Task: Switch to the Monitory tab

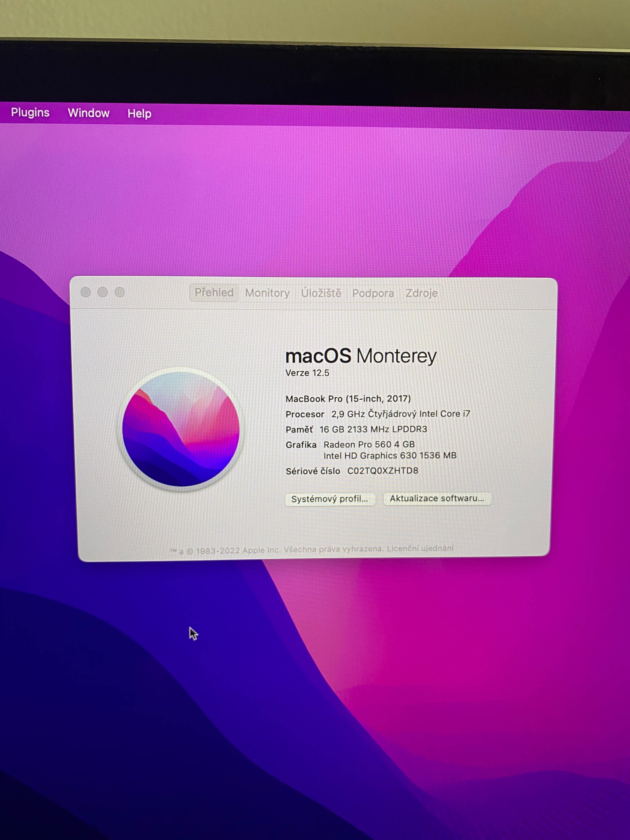Action: (x=267, y=293)
